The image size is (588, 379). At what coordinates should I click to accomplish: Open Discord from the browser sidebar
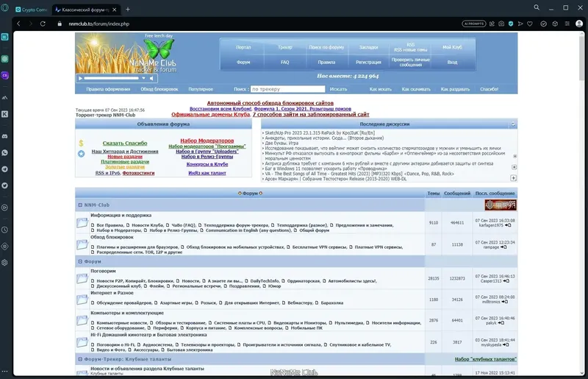coord(5,136)
